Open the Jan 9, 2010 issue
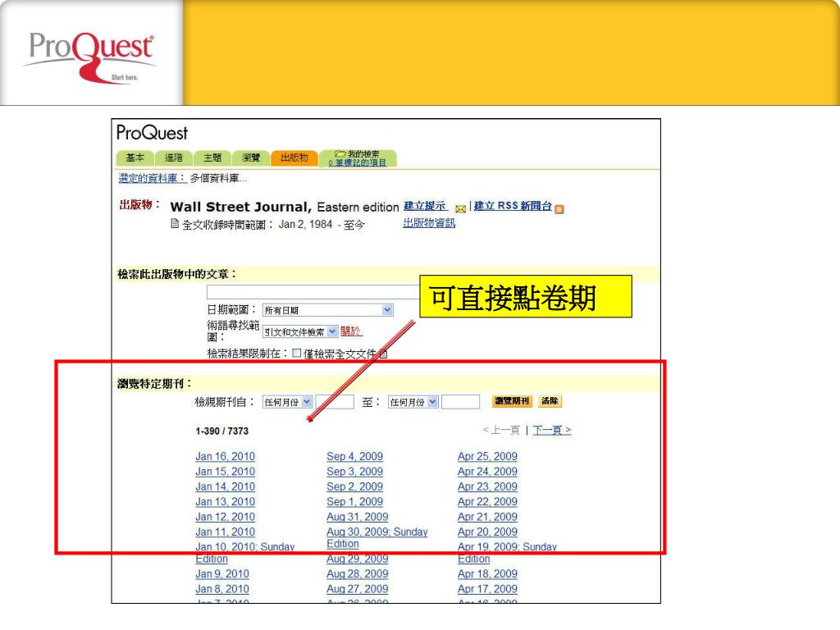This screenshot has height=630, width=840. 222,573
